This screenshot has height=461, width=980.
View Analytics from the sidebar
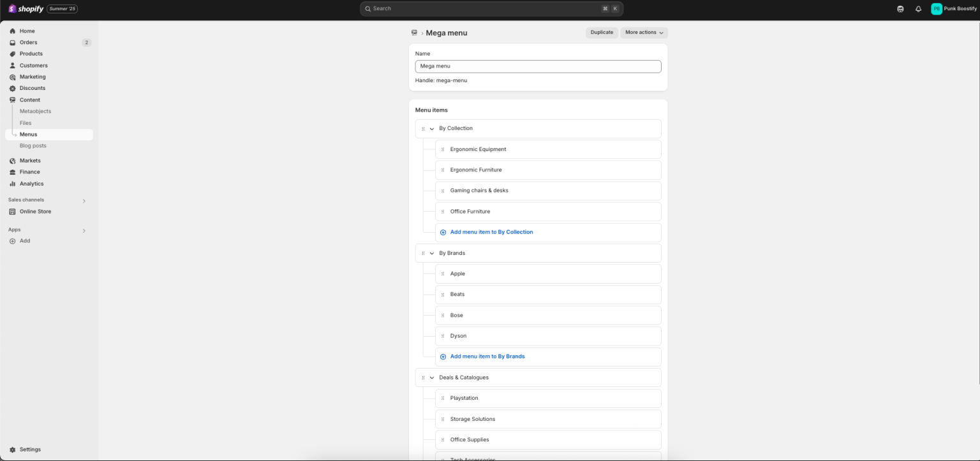point(32,184)
